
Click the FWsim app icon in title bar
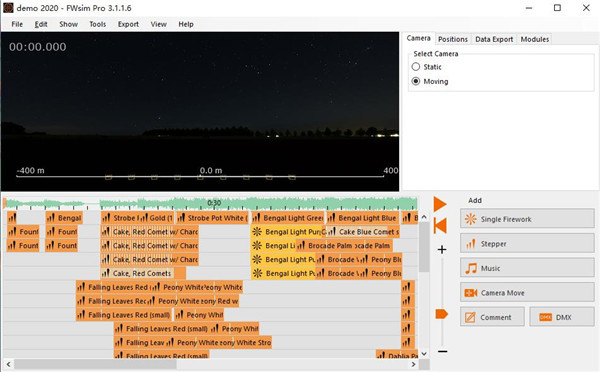[x=8, y=8]
